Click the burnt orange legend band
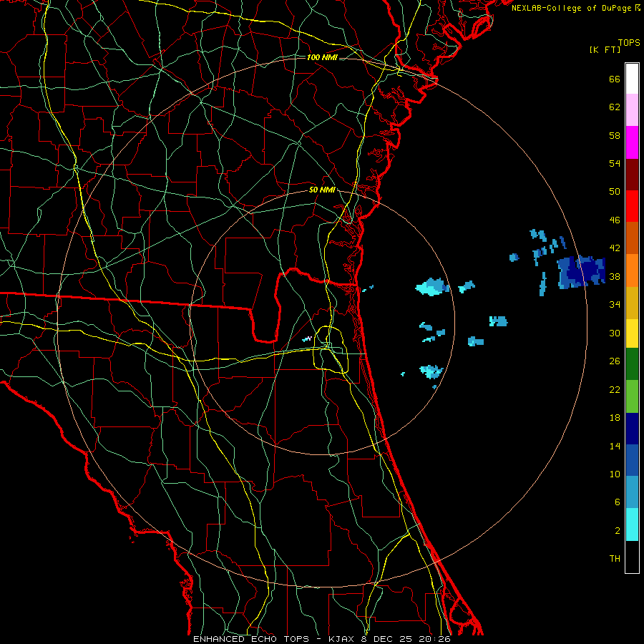 point(632,238)
